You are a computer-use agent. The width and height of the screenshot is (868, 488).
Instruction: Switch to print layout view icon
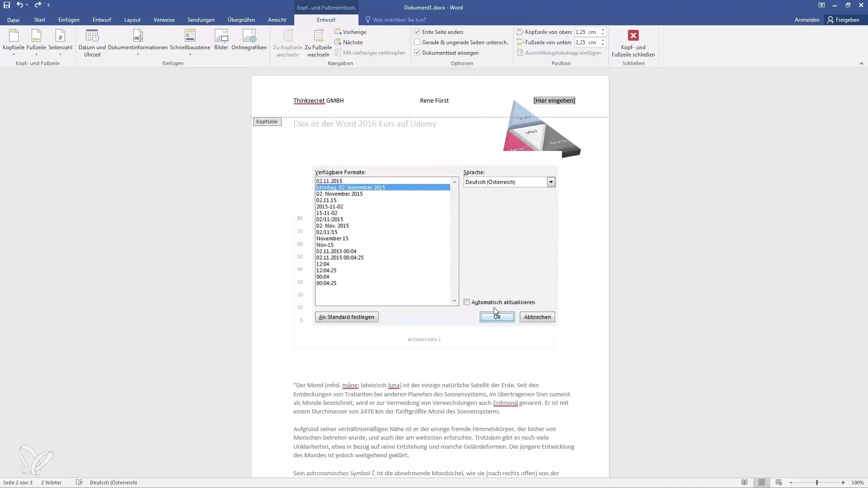762,483
